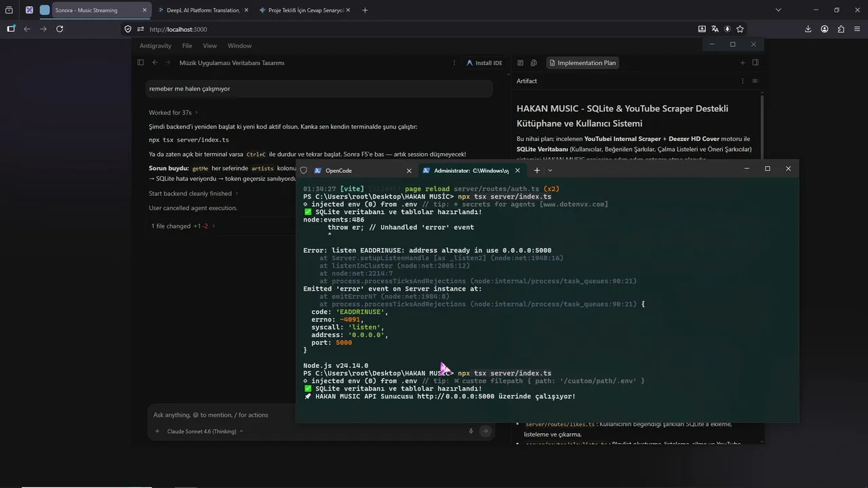
Task: Install the site as app icon
Action: coord(702,29)
